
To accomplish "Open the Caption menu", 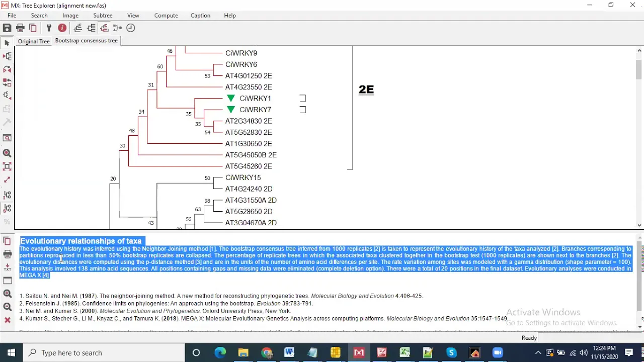I will tap(200, 16).
